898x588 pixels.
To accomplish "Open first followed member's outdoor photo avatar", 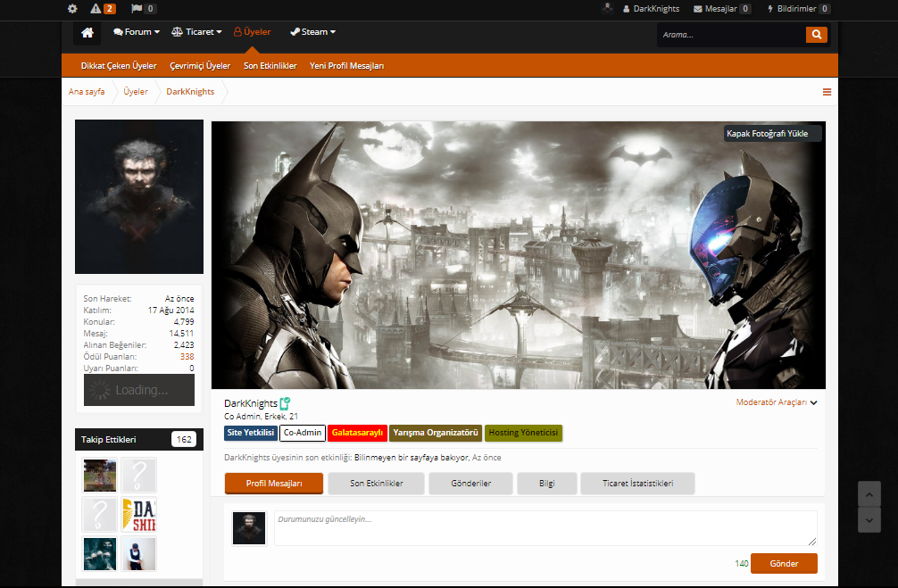I will 100,476.
